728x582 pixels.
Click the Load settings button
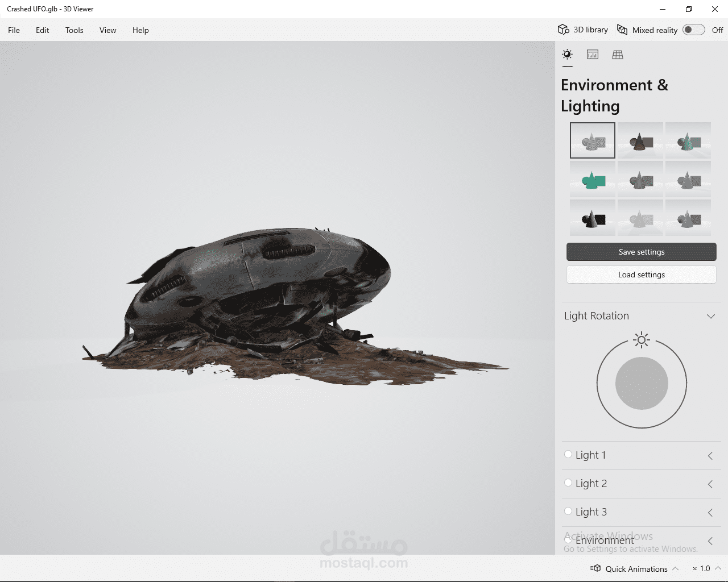[642, 275]
